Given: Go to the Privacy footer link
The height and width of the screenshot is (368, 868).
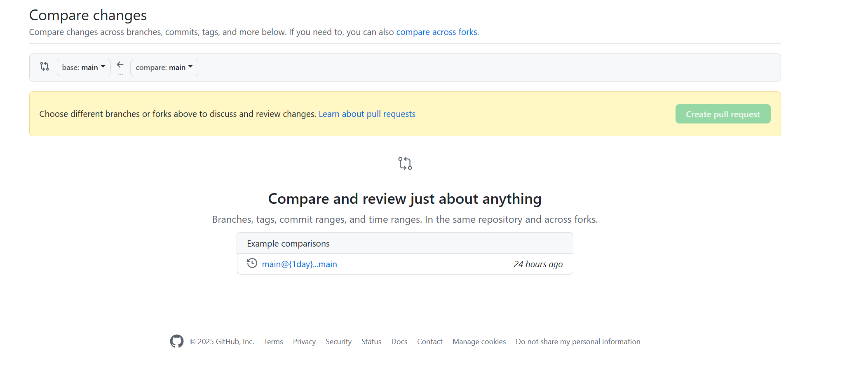Looking at the screenshot, I should click(304, 342).
